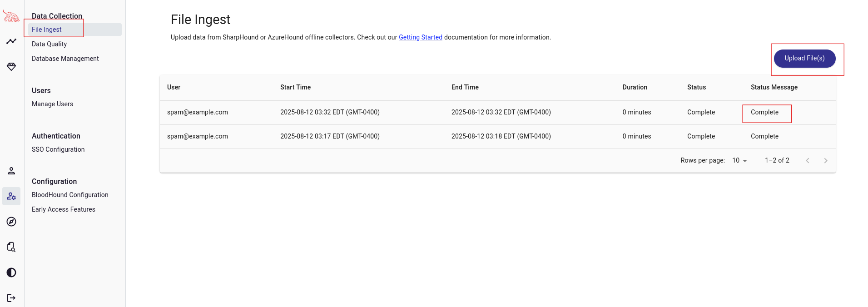The image size is (868, 307).
Task: Click the BloodHound logo icon
Action: 11,17
